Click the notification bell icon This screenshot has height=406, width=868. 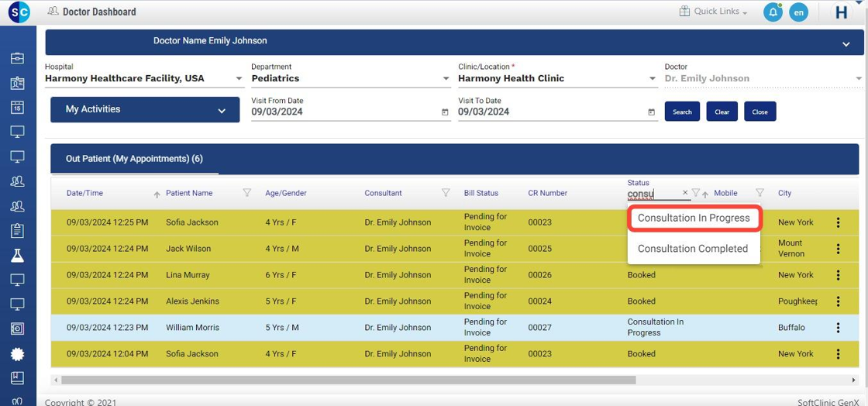coord(773,12)
